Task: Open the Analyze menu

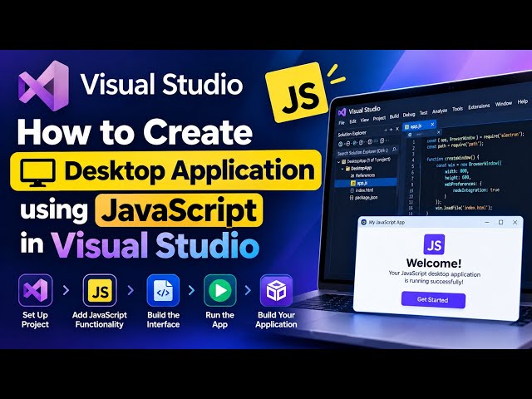Action: tap(440, 111)
